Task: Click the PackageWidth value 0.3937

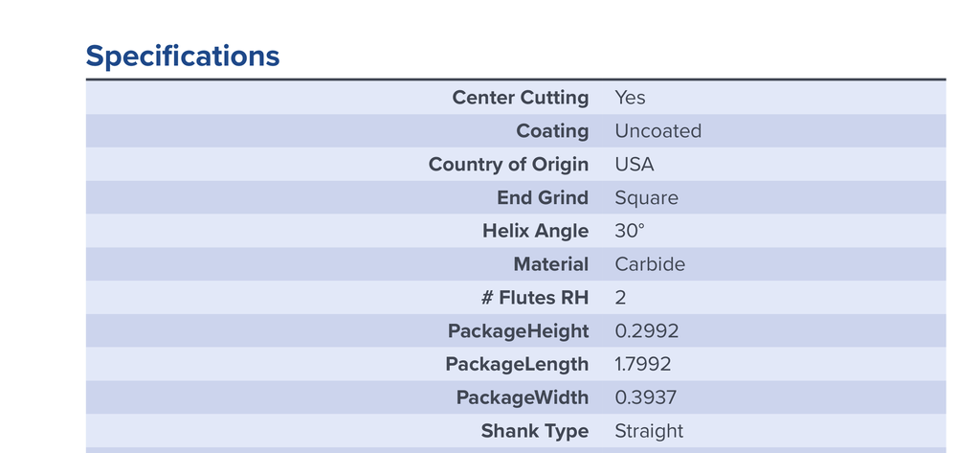Action: click(646, 397)
